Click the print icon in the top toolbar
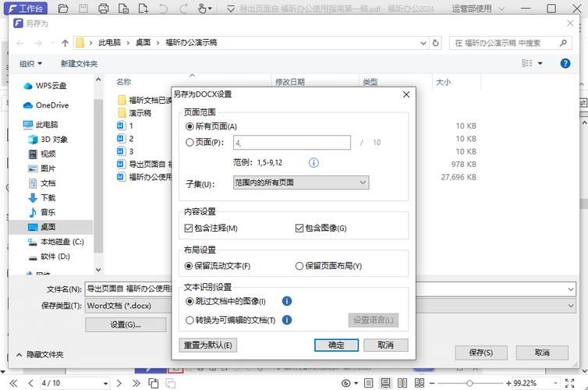 pos(103,9)
